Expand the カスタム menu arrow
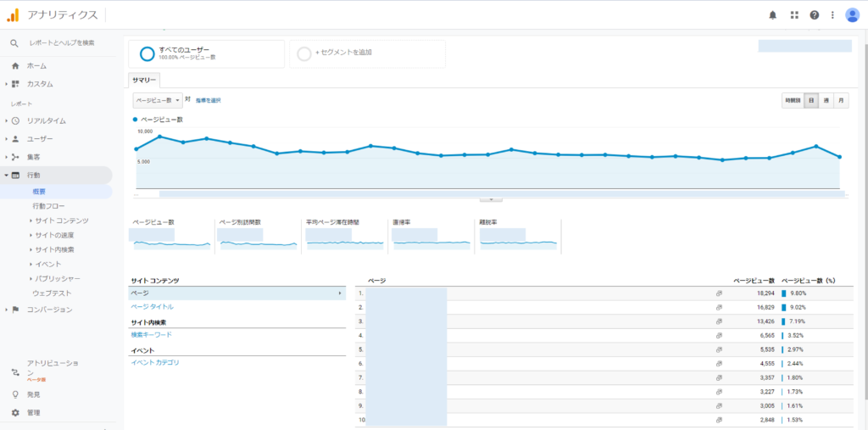The image size is (868, 430). tap(7, 84)
